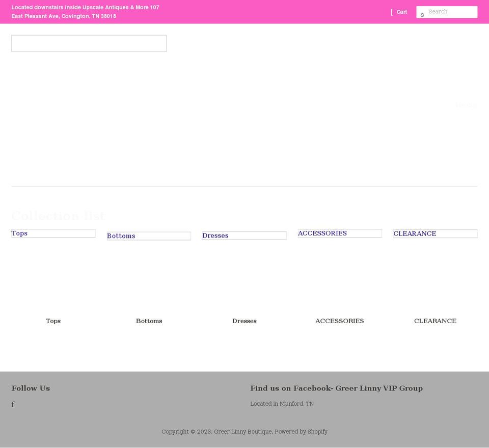Follow the Powered by Shopify link
The image size is (489, 448).
[x=301, y=432]
